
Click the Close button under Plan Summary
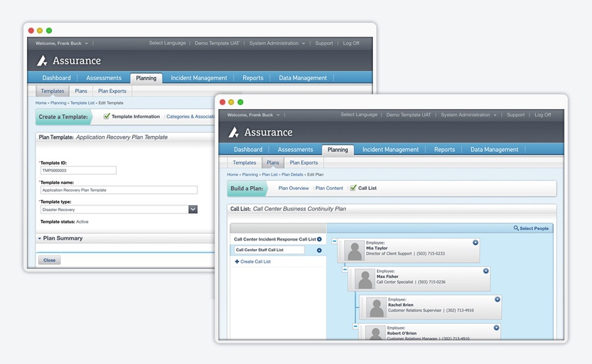49,260
